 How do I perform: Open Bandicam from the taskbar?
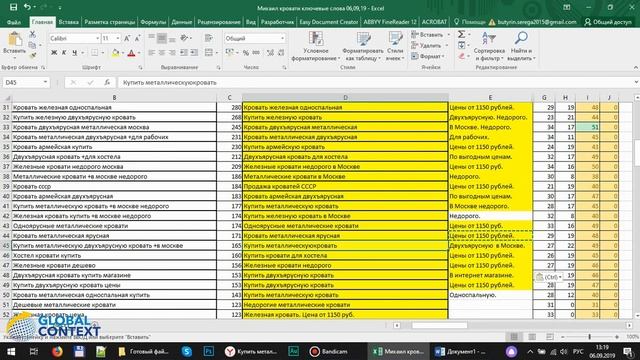[329, 351]
